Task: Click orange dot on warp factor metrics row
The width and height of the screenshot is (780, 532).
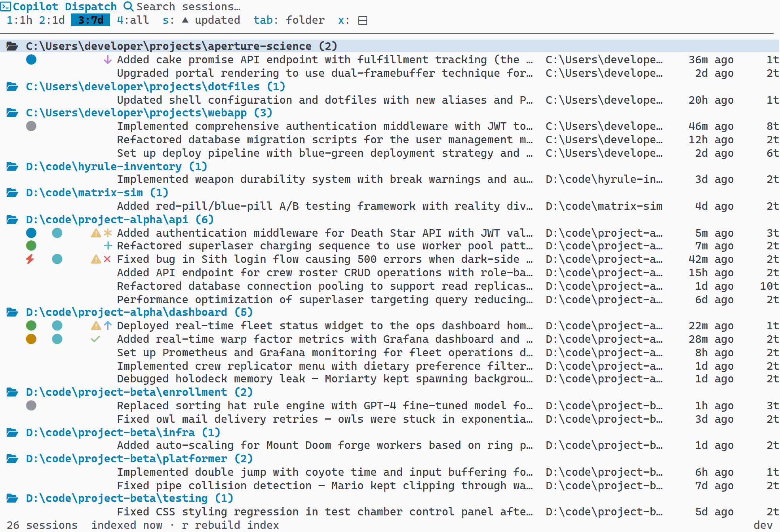Action: click(x=31, y=339)
